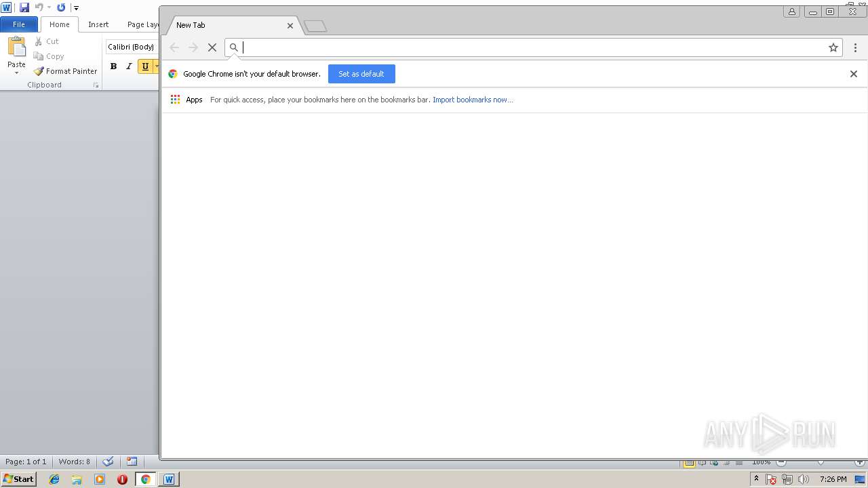The image size is (868, 488).
Task: Switch to Outline view
Action: click(x=726, y=462)
